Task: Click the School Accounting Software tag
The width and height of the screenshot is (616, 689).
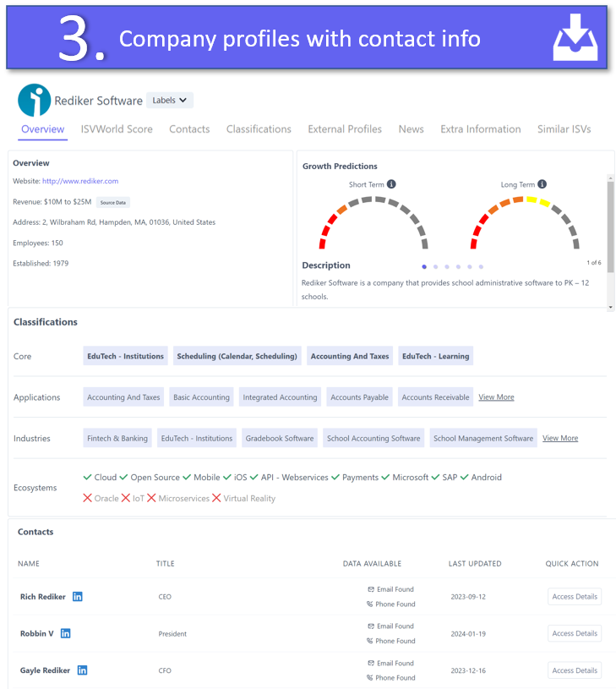Action: tap(373, 438)
